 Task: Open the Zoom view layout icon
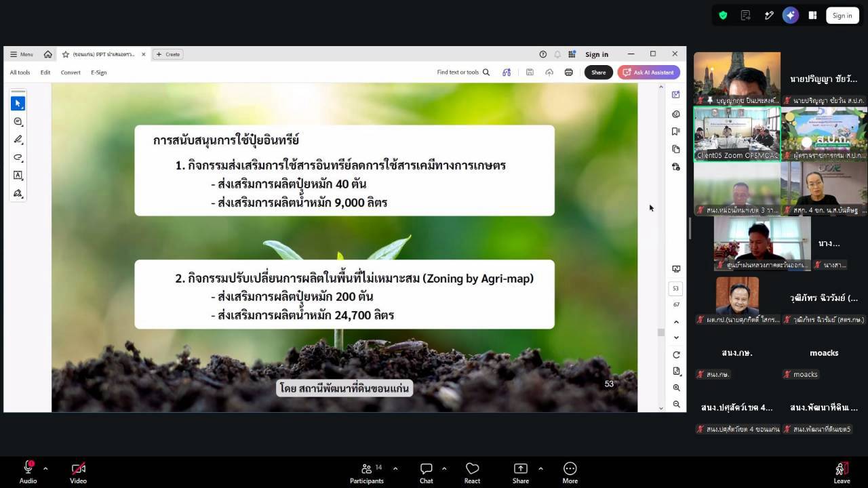coord(812,15)
